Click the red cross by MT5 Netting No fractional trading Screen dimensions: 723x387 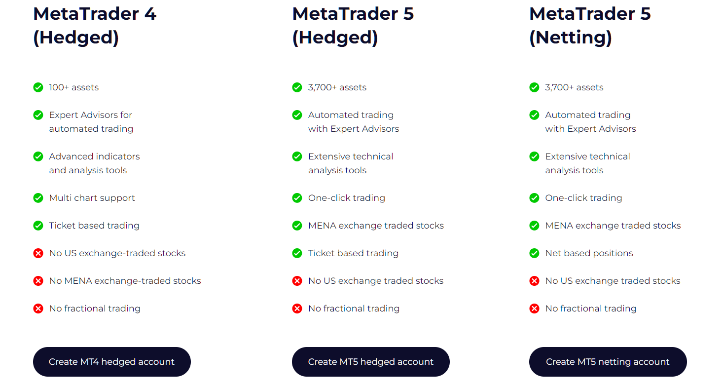[x=534, y=309]
